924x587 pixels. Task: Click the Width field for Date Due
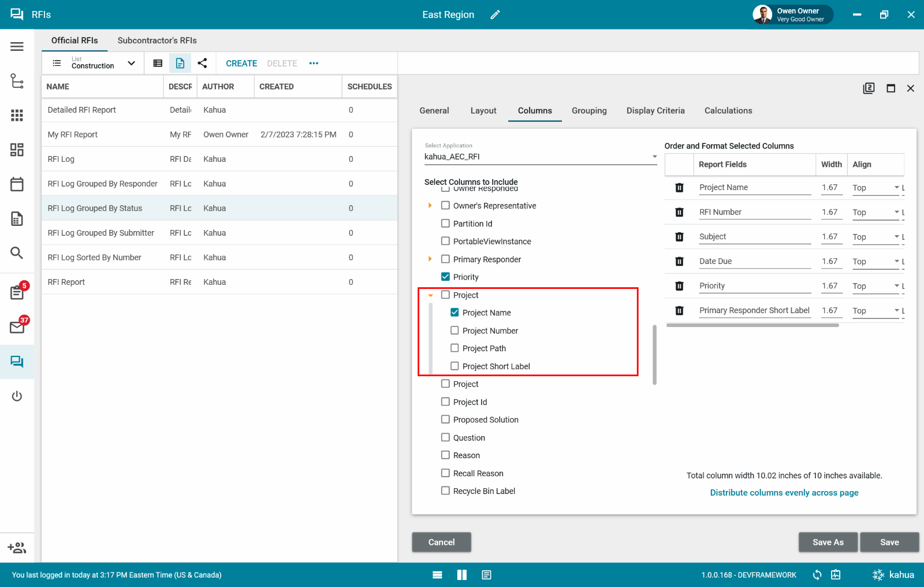(830, 261)
